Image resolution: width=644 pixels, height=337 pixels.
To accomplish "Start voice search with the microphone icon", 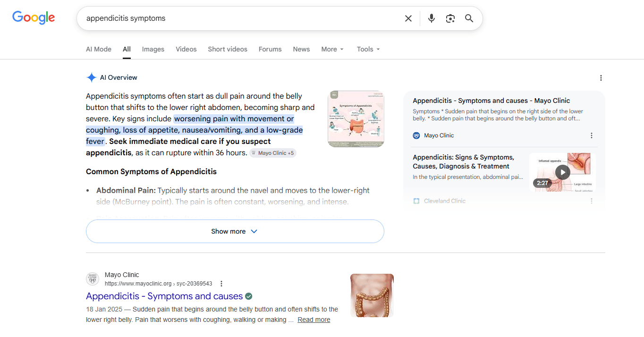I will tap(432, 18).
